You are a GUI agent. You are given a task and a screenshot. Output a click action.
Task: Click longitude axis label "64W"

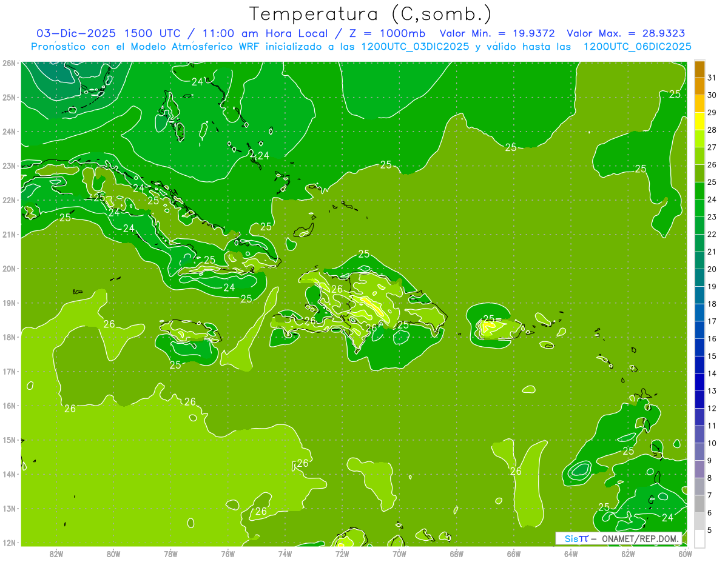click(x=571, y=554)
